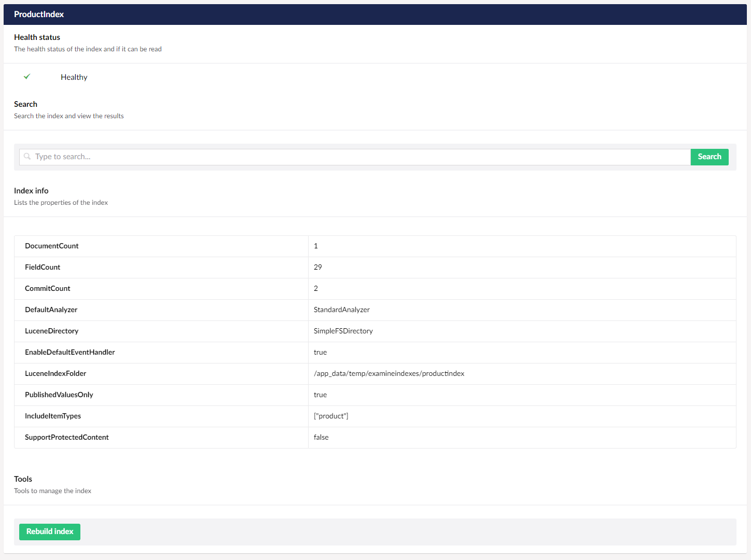The image size is (751, 560).
Task: Click the Index info section heading
Action: click(x=31, y=191)
